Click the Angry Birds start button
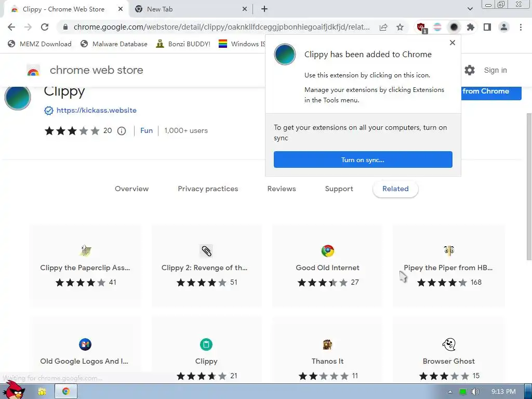532x399 pixels. (14, 390)
